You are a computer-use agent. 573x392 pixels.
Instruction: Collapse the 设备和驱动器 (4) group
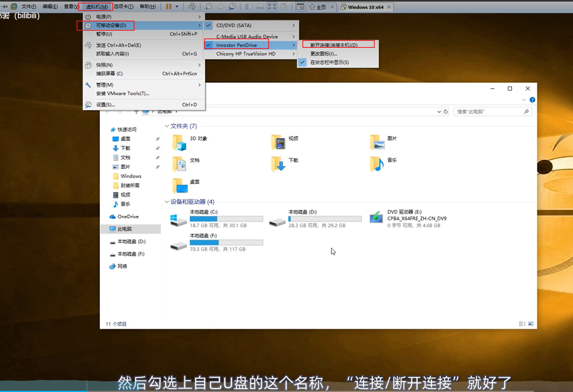coord(166,202)
